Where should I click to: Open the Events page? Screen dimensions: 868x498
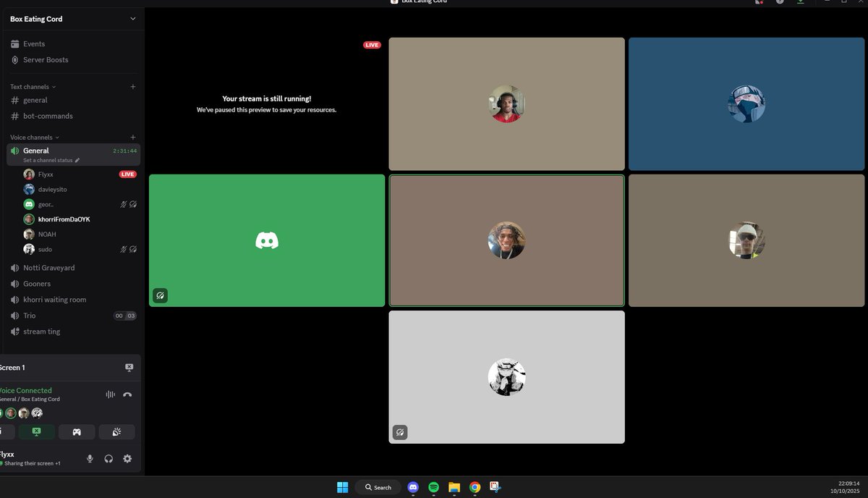click(x=72, y=44)
